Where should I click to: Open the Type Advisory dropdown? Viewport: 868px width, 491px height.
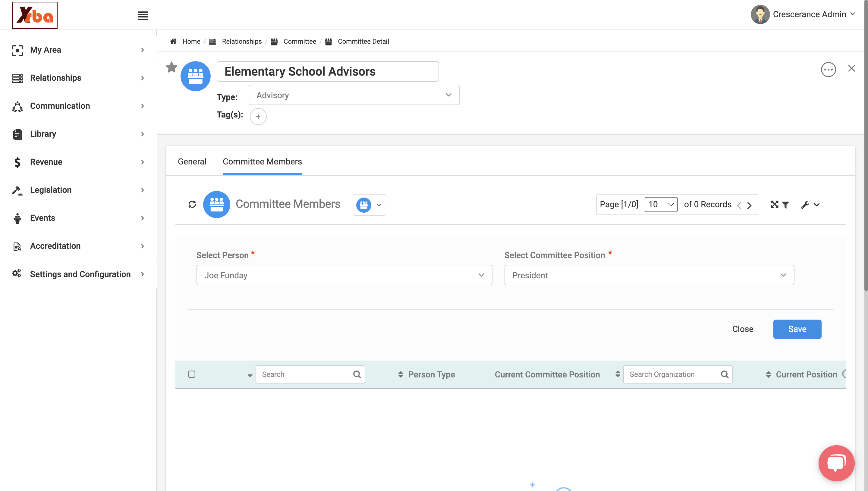(x=354, y=95)
